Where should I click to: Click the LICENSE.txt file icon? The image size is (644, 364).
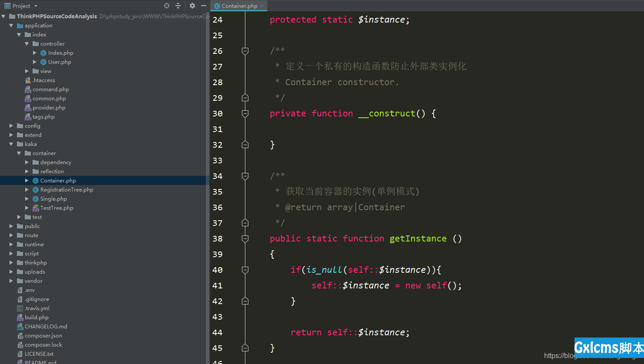coord(20,354)
